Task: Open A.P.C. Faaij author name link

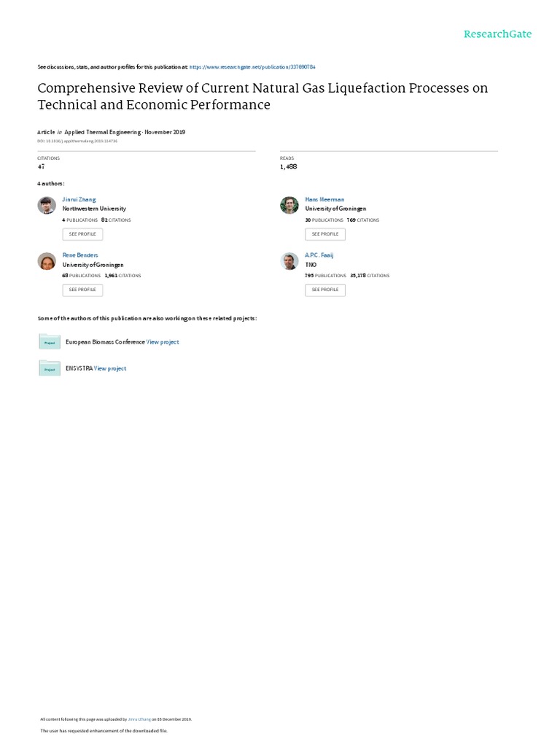Action: point(319,255)
